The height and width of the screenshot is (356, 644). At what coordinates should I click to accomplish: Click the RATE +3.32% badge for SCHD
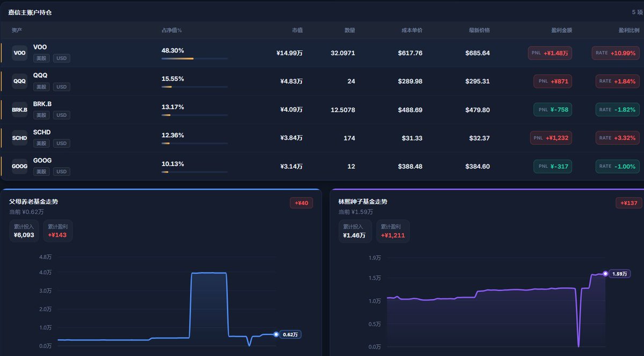pos(618,138)
